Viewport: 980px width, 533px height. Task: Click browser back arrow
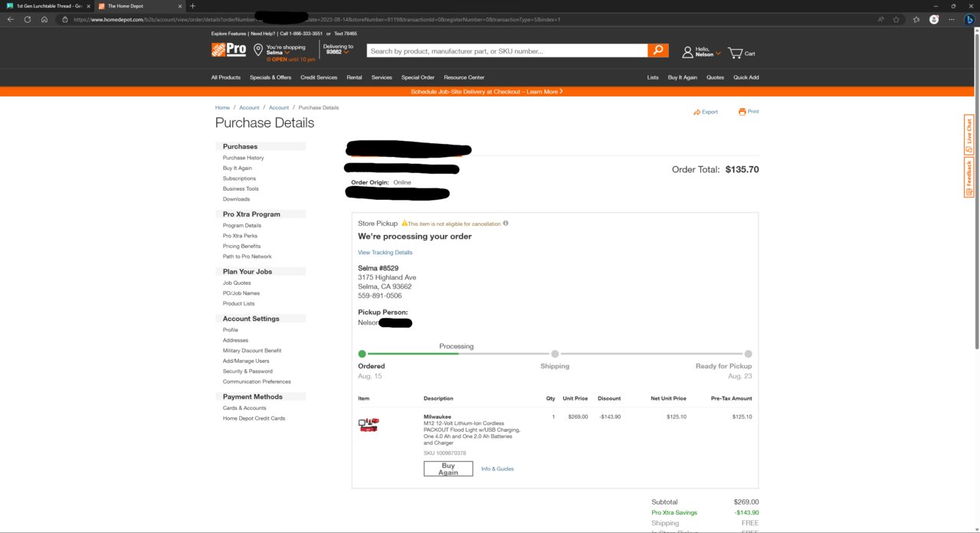[11, 19]
